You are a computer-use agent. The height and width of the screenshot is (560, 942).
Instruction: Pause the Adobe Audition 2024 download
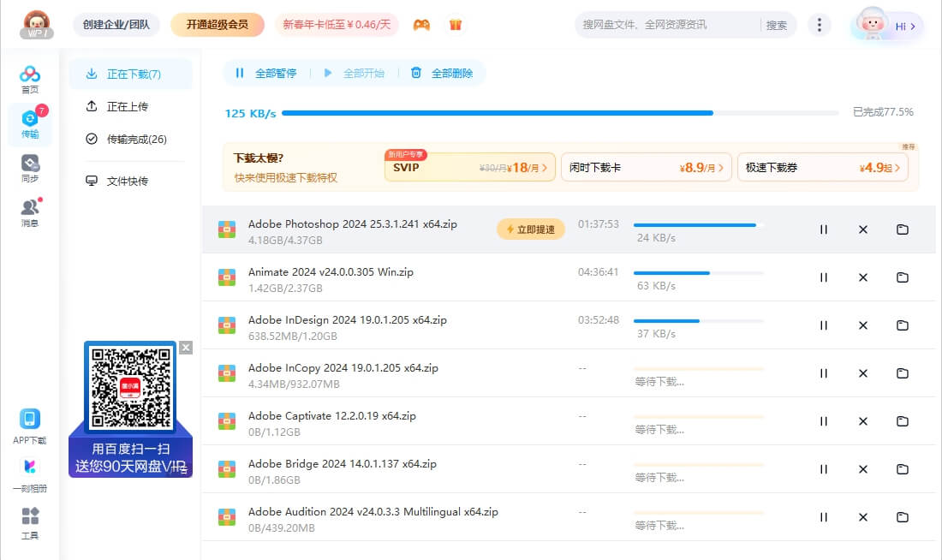coord(824,517)
